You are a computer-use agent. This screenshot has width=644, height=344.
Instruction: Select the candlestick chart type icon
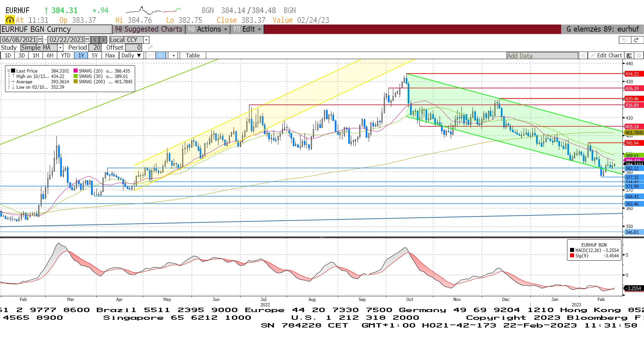[x=161, y=55]
